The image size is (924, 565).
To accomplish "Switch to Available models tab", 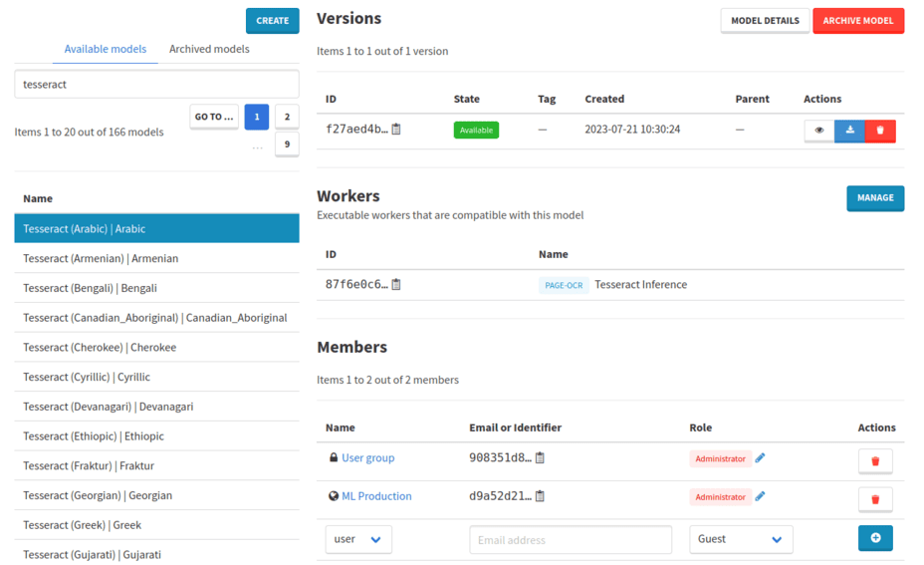I will click(x=105, y=49).
